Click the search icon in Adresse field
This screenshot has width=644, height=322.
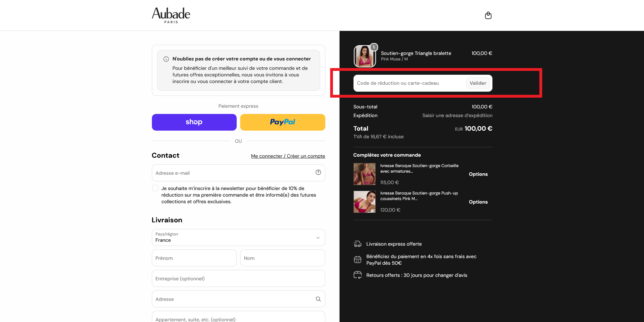318,299
